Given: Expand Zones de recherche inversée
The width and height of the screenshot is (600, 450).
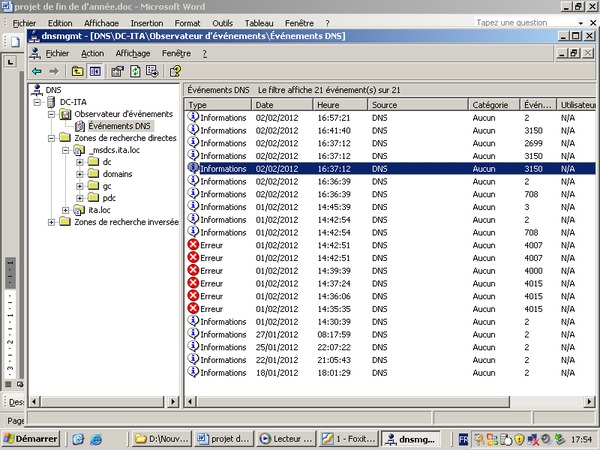Looking at the screenshot, I should [x=52, y=222].
